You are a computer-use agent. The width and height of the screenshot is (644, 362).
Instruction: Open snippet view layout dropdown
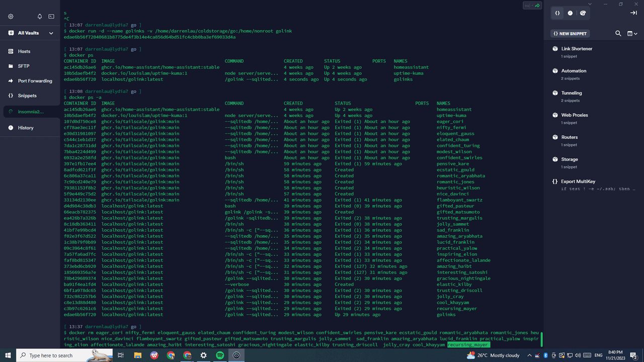[632, 34]
